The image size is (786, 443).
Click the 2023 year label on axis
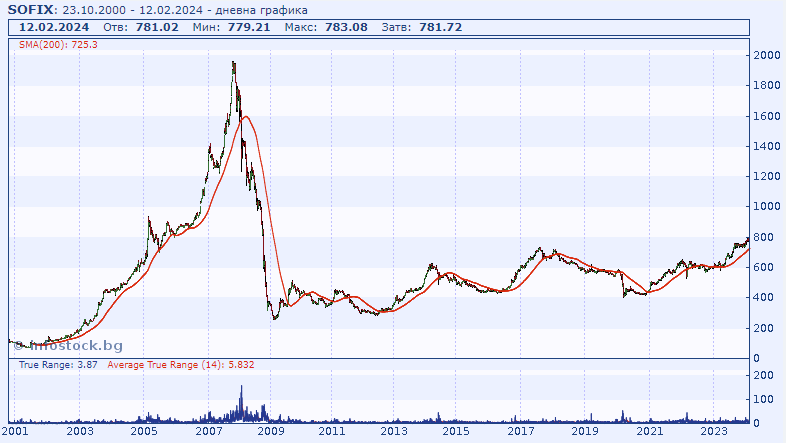coord(713,431)
